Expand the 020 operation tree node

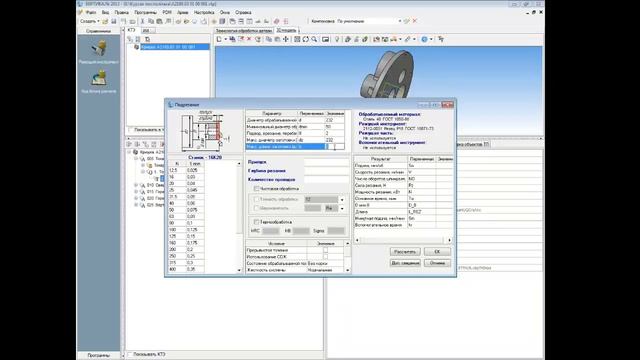pos(136,198)
